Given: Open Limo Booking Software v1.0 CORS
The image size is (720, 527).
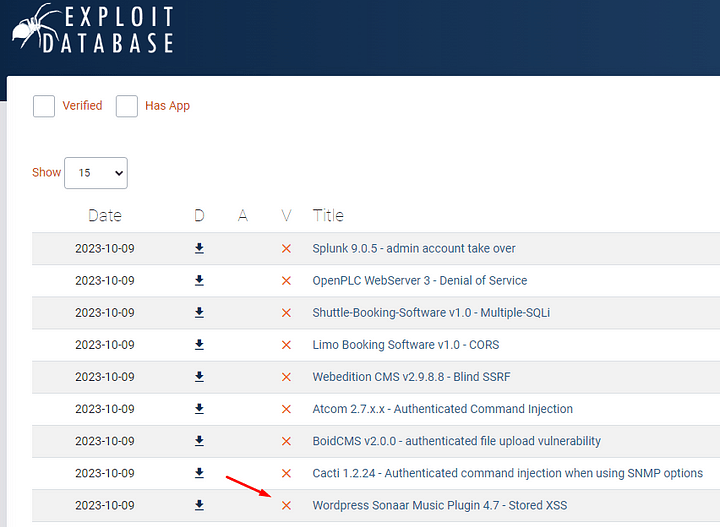Looking at the screenshot, I should tap(406, 345).
